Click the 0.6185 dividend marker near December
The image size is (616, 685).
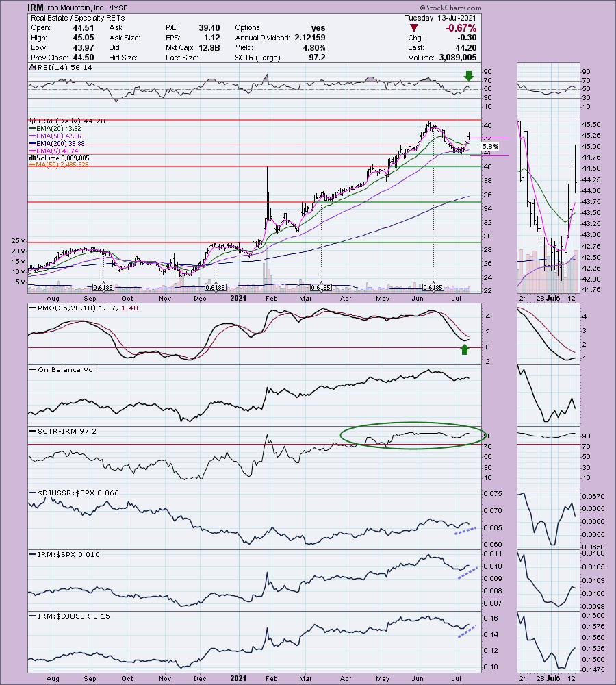click(216, 288)
